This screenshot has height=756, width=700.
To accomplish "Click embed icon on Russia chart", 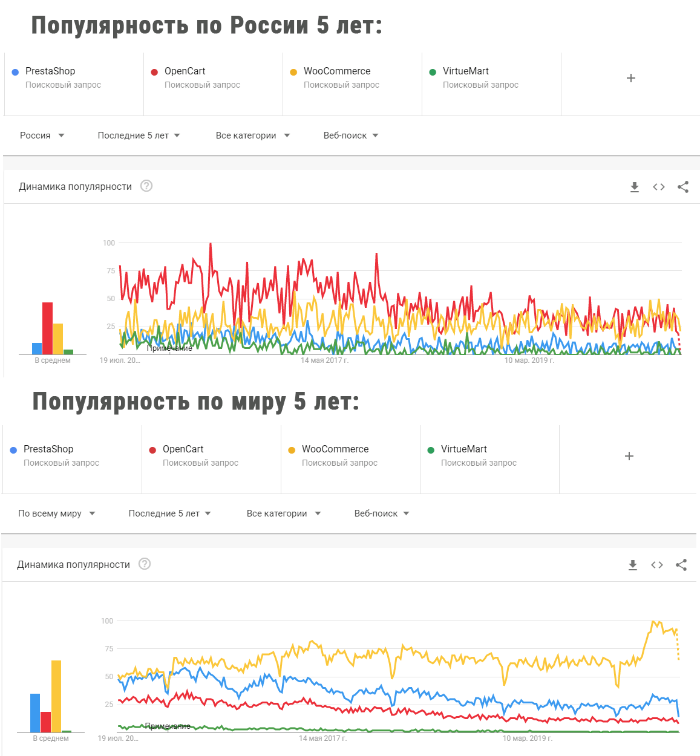I will tap(659, 187).
